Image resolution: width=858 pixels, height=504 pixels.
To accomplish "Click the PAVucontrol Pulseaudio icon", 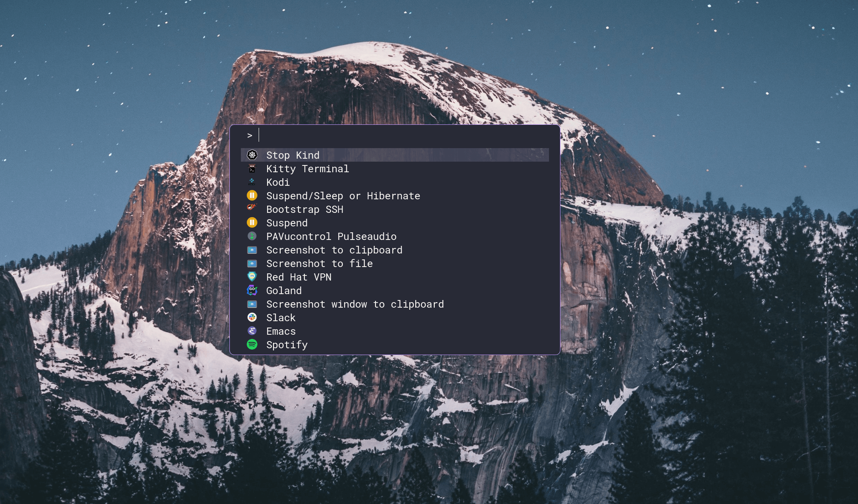I will (252, 236).
